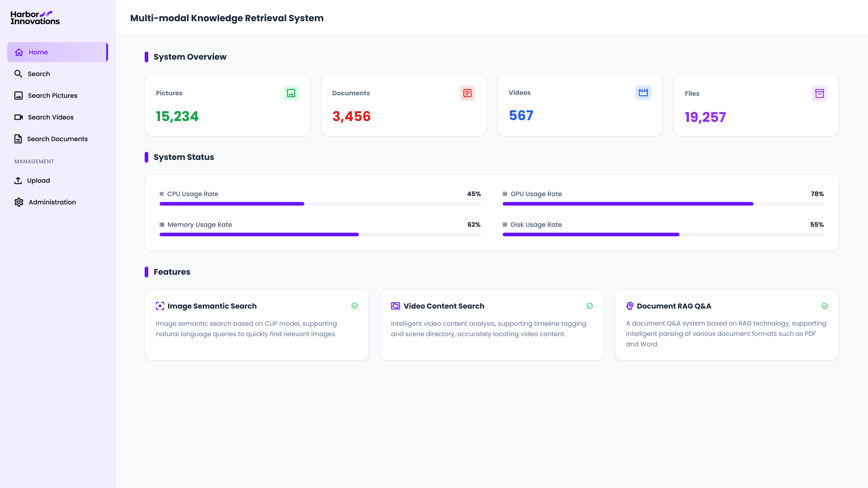Click the Disk Usage Rate icon

tap(505, 224)
